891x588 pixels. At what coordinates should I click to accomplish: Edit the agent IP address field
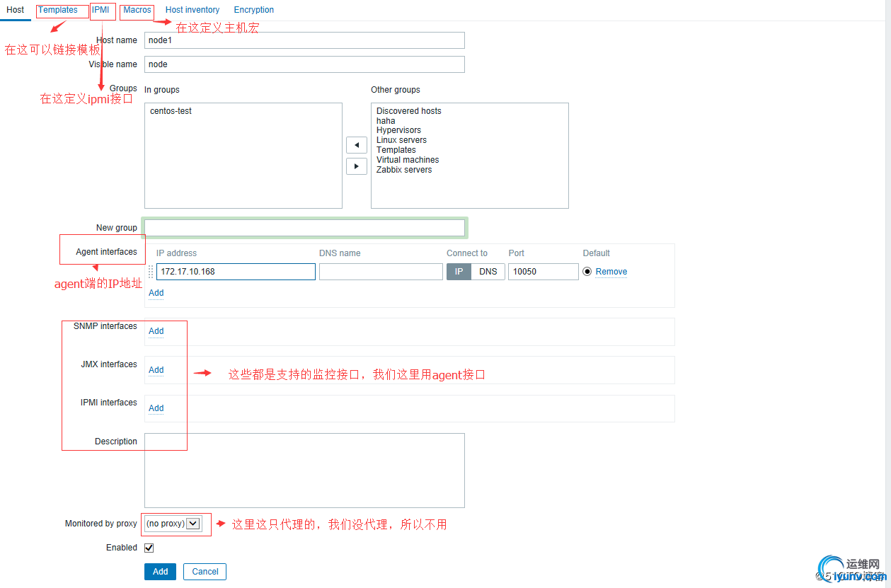click(x=236, y=272)
